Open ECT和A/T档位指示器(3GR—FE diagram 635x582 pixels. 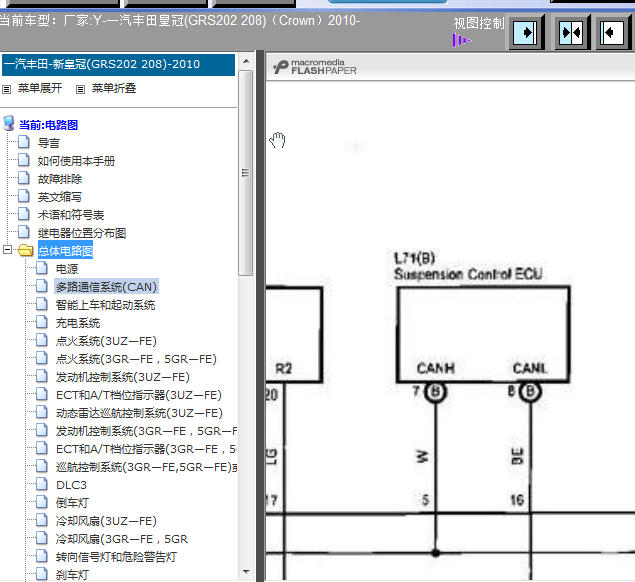click(x=146, y=449)
